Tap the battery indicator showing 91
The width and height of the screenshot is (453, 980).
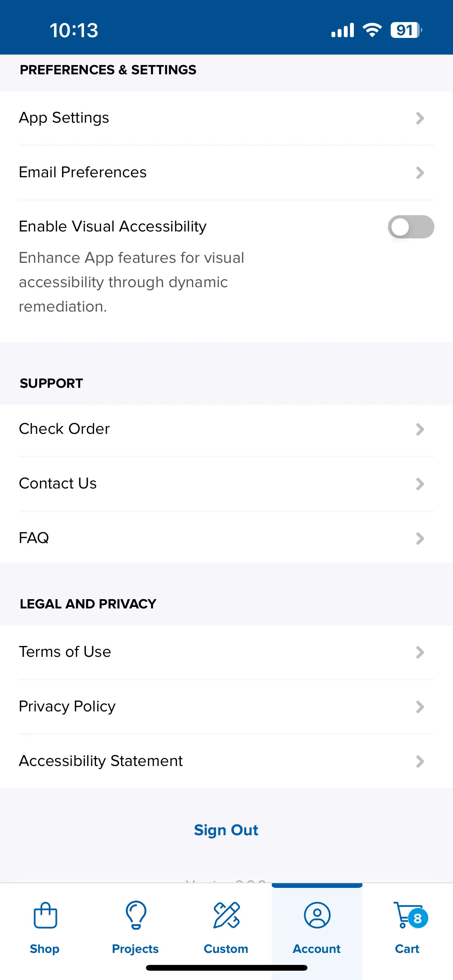pyautogui.click(x=406, y=30)
